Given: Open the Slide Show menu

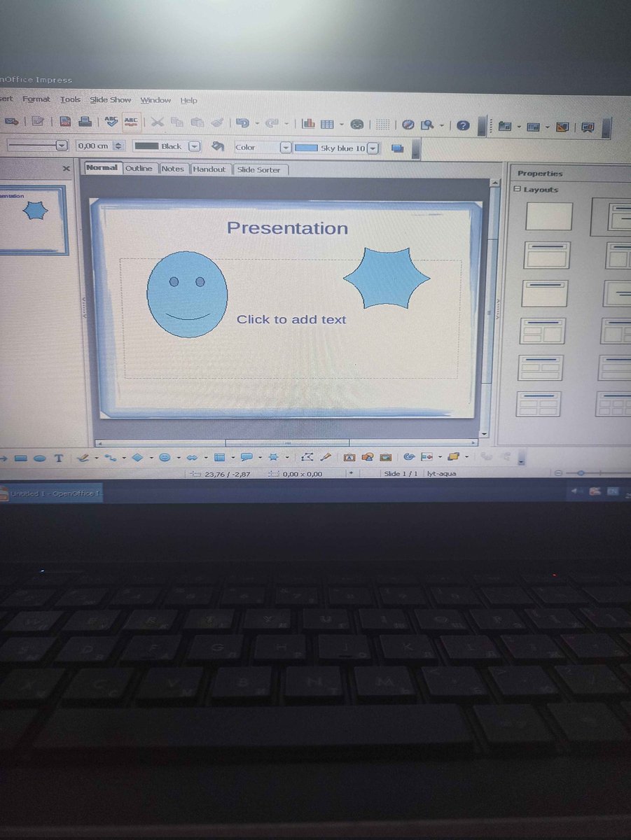Looking at the screenshot, I should [x=110, y=99].
